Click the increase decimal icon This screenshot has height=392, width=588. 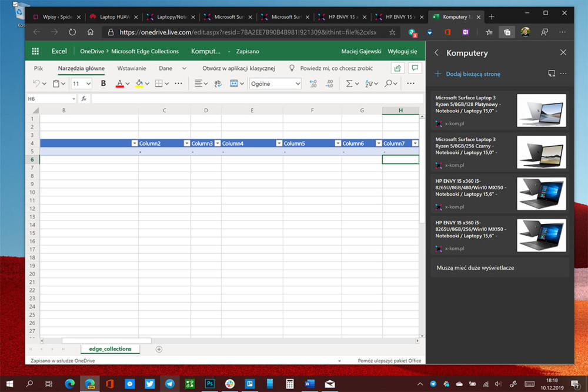point(313,83)
